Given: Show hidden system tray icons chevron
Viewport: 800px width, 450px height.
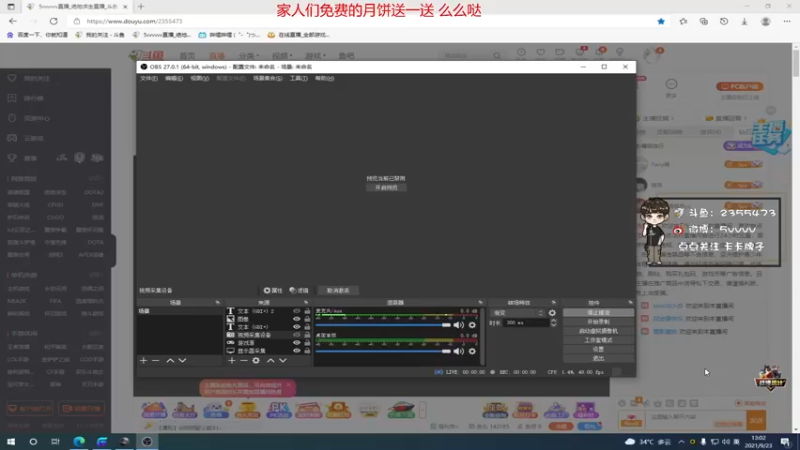Looking at the screenshot, I should coord(681,442).
